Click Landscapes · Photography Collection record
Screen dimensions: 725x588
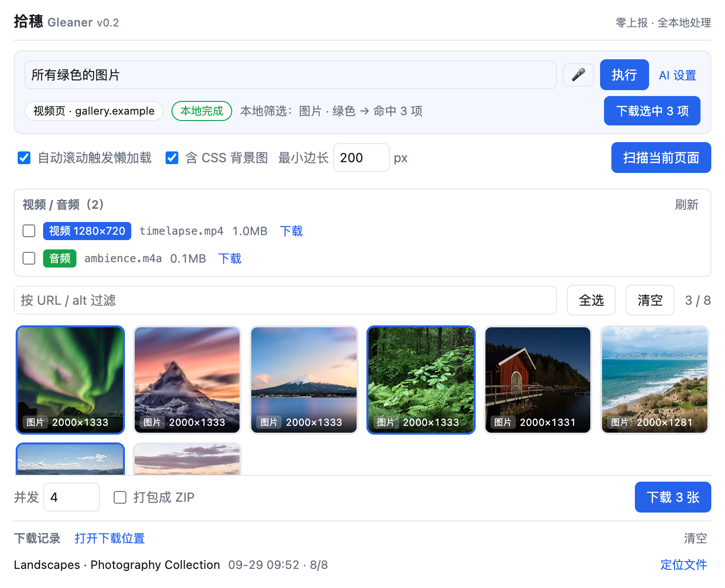(117, 565)
